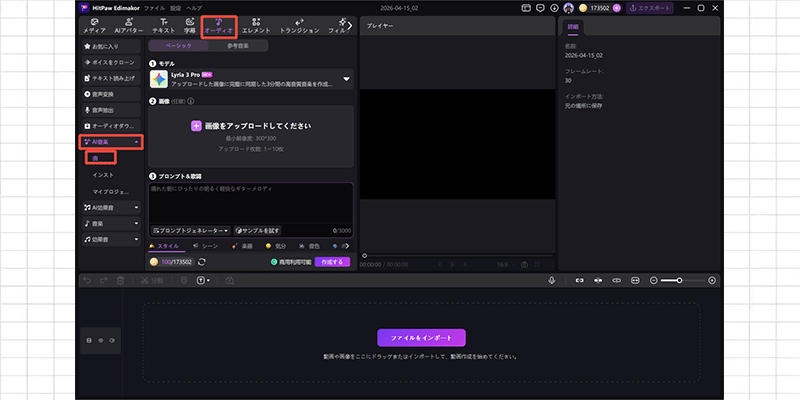
Task: Click the 分割 split scissors tool
Action: pyautogui.click(x=152, y=280)
